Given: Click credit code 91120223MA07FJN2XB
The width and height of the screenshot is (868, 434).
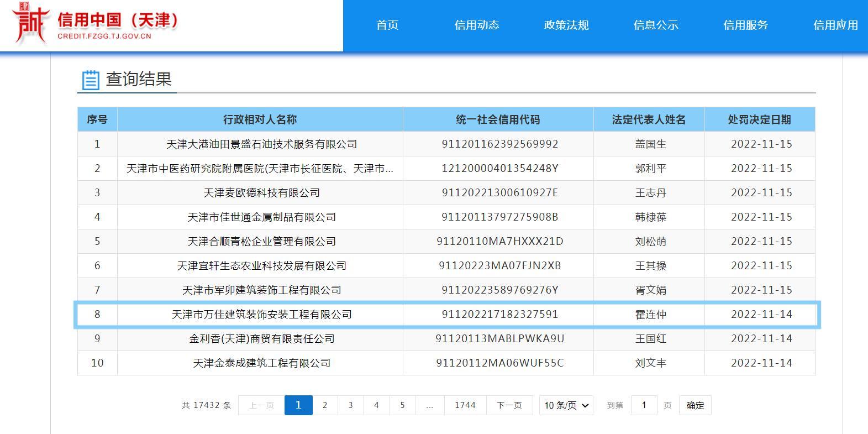Looking at the screenshot, I should 500,266.
